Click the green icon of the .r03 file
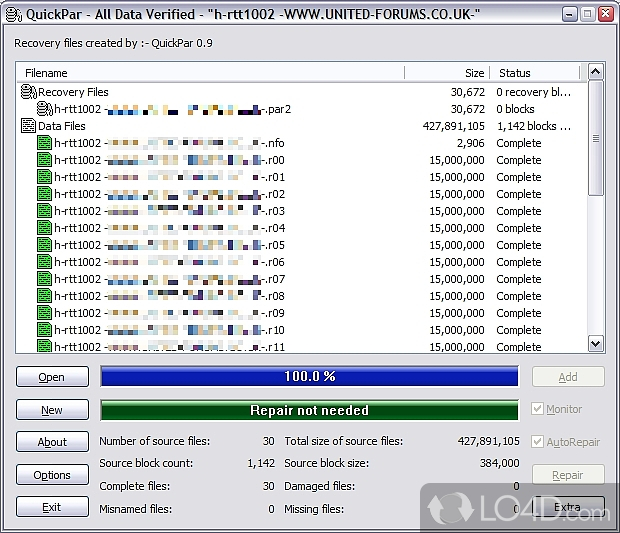 point(44,211)
